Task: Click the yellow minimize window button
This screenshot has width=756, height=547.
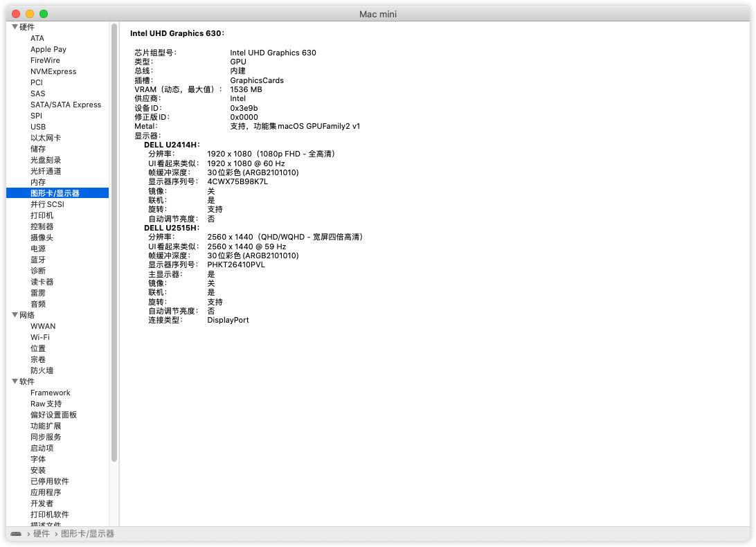Action: (29, 14)
